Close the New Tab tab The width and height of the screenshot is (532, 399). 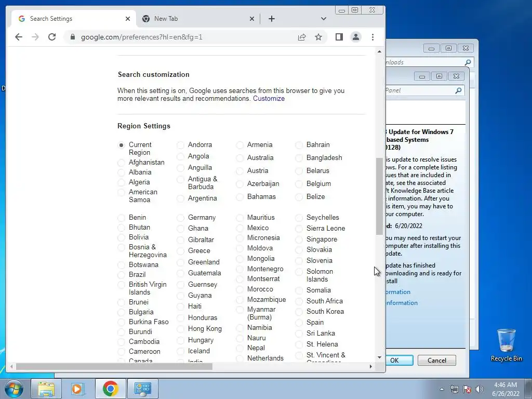coord(252,19)
